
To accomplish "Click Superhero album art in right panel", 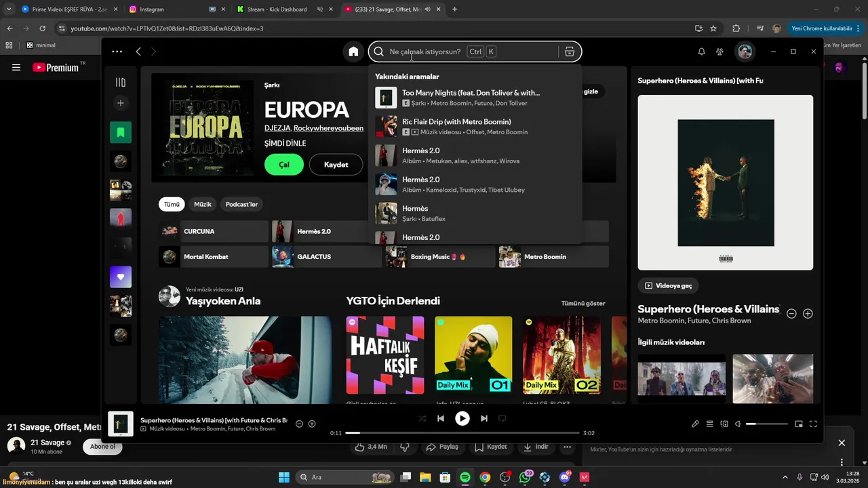I will pyautogui.click(x=726, y=182).
